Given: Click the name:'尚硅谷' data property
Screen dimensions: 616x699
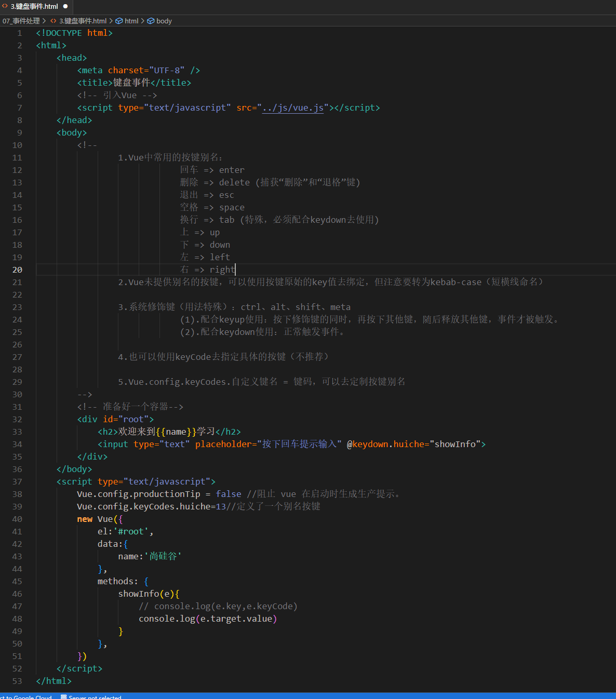Looking at the screenshot, I should click(150, 556).
